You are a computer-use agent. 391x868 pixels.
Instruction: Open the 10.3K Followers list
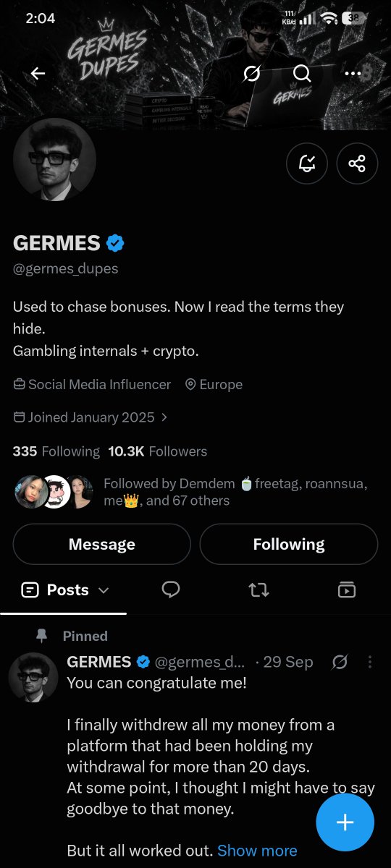pos(158,451)
